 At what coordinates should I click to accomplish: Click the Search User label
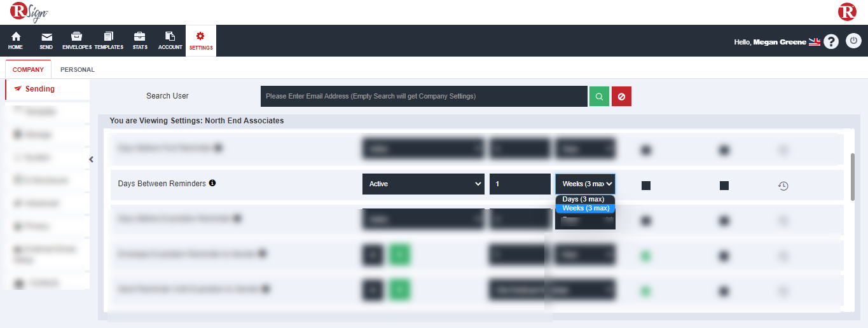click(x=167, y=96)
